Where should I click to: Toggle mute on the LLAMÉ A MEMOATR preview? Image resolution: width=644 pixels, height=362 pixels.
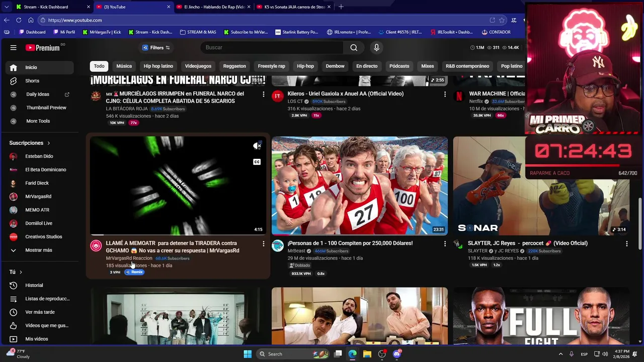tap(257, 146)
